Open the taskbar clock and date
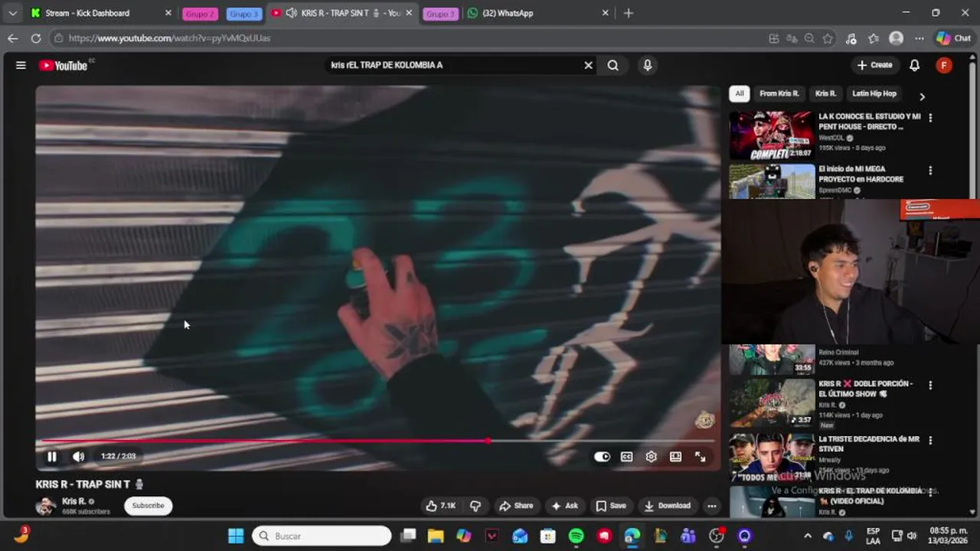The image size is (980, 551). point(948,536)
